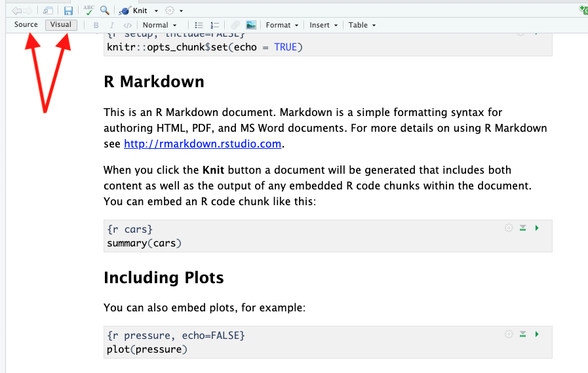Insert an image
Screen dimensions: 588x373
click(x=251, y=25)
